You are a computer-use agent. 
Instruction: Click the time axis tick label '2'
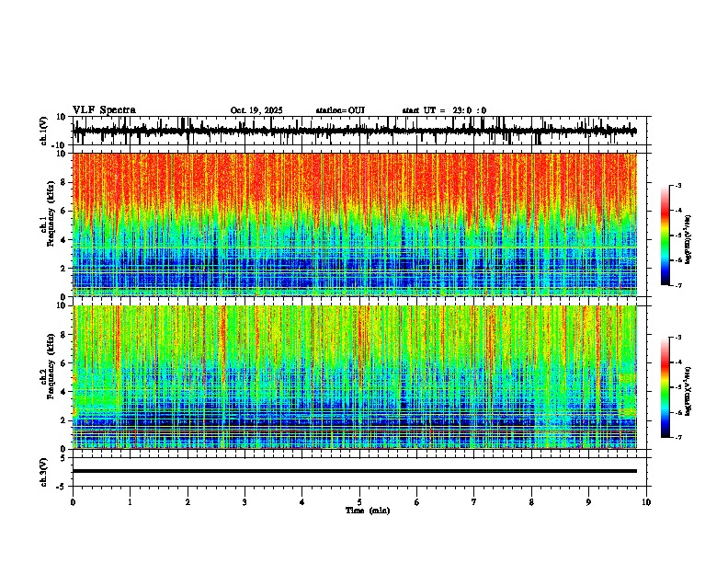188,502
